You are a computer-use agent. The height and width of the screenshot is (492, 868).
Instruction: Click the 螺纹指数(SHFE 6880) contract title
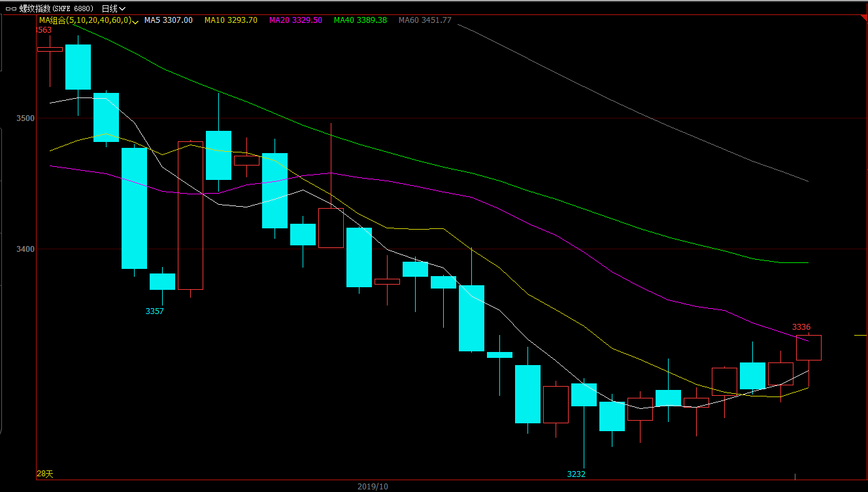click(56, 9)
